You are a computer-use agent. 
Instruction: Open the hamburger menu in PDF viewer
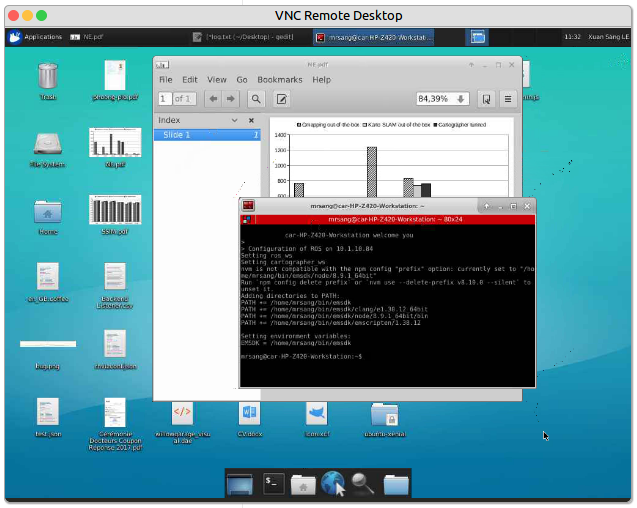click(x=508, y=99)
